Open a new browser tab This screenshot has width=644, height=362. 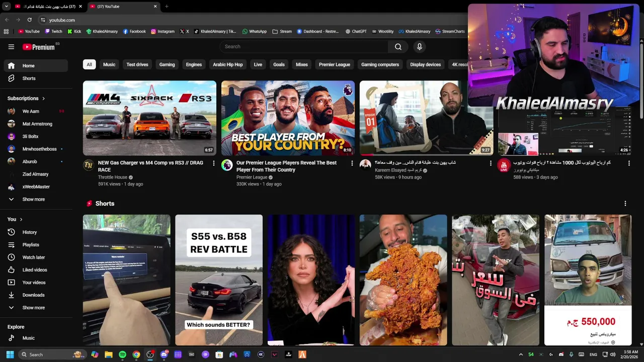click(x=167, y=7)
